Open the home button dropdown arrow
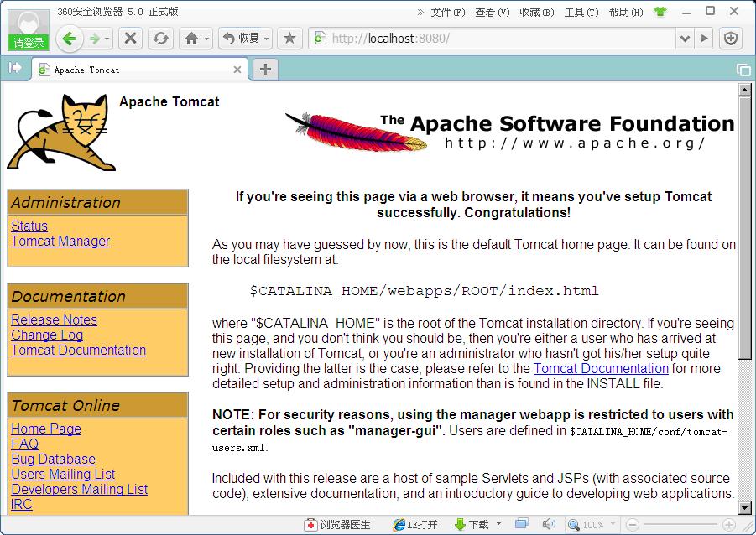This screenshot has height=535, width=756. click(207, 39)
